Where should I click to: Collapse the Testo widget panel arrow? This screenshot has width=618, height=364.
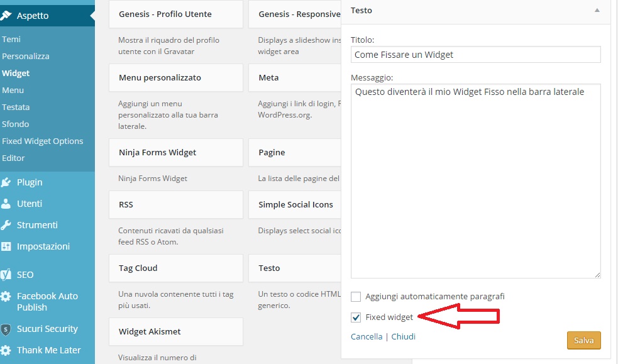pyautogui.click(x=597, y=10)
